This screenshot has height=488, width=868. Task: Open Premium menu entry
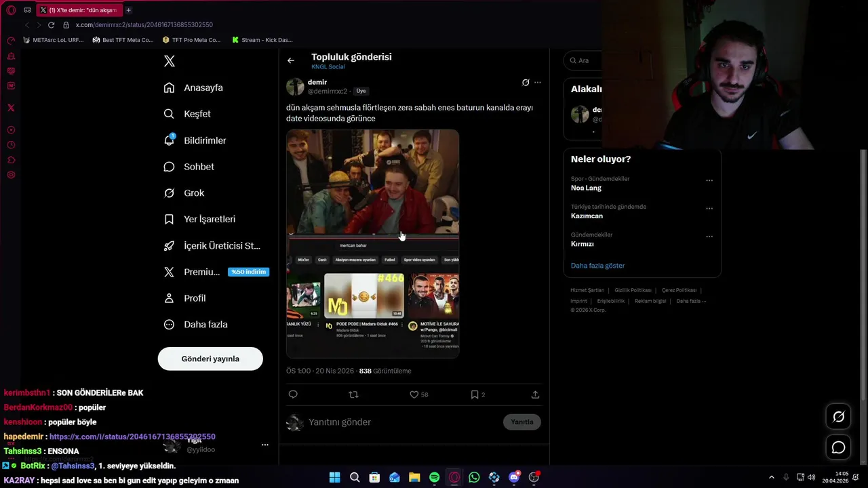coord(192,272)
